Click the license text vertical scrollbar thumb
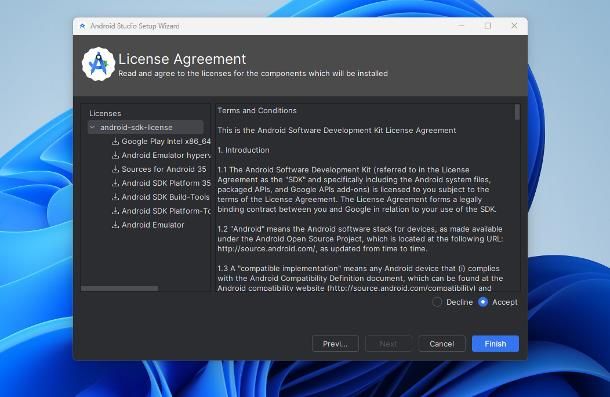Viewport: 610px width, 397px height. [517, 112]
